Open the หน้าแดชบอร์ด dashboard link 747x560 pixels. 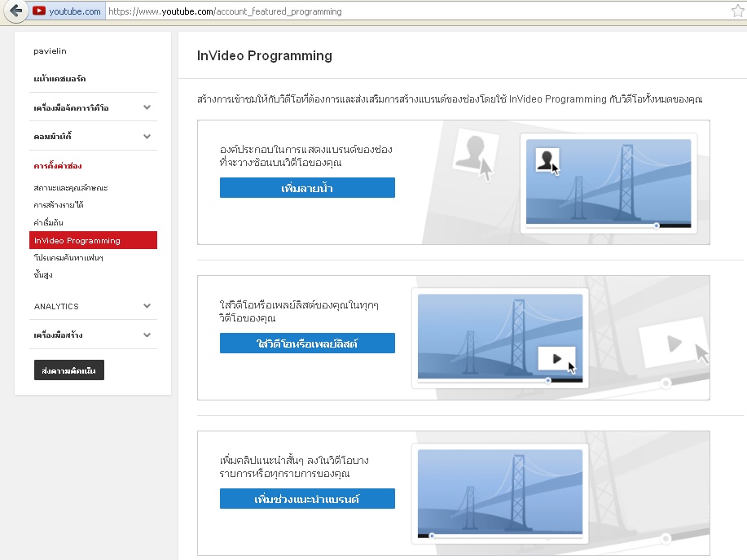click(59, 79)
